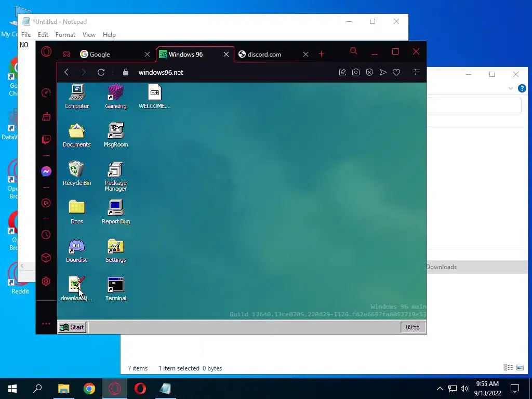532x399 pixels.
Task: Open Notepad File menu
Action: point(26,35)
